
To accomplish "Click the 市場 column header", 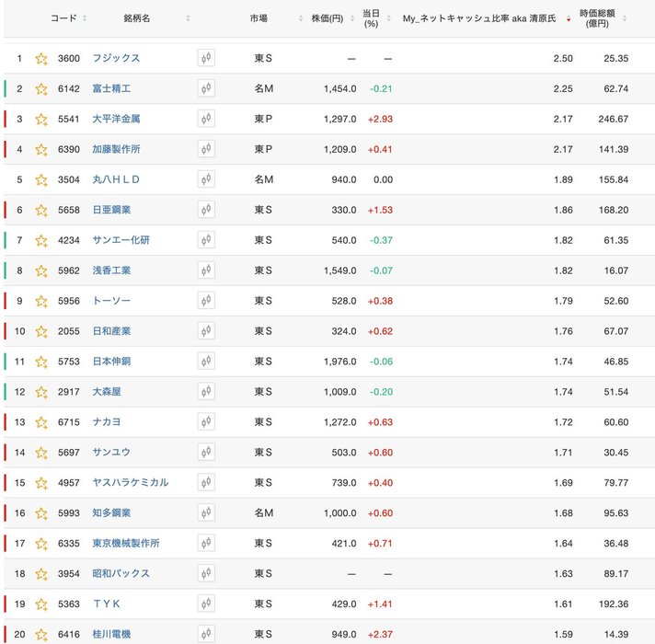I will pyautogui.click(x=259, y=18).
